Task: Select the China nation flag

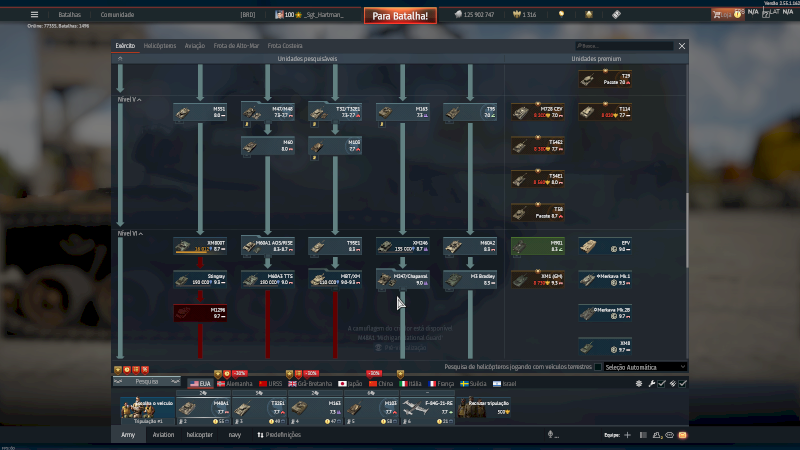Action: tap(381, 384)
